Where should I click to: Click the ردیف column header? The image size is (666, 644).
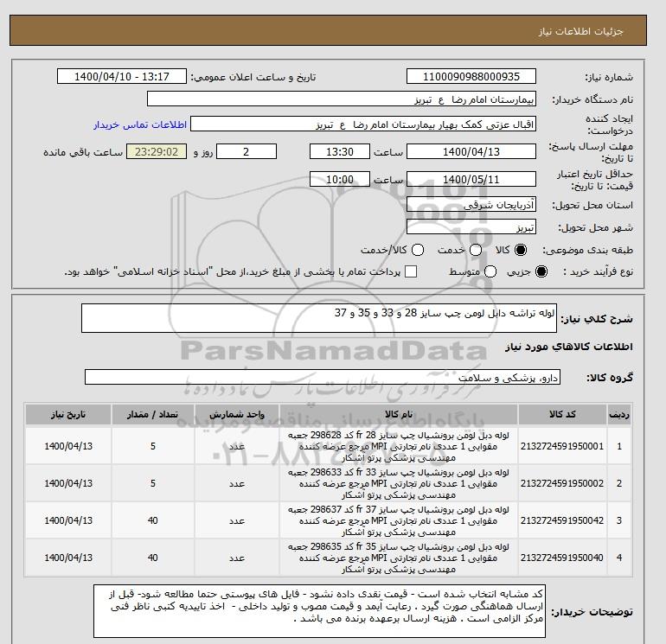coord(619,414)
